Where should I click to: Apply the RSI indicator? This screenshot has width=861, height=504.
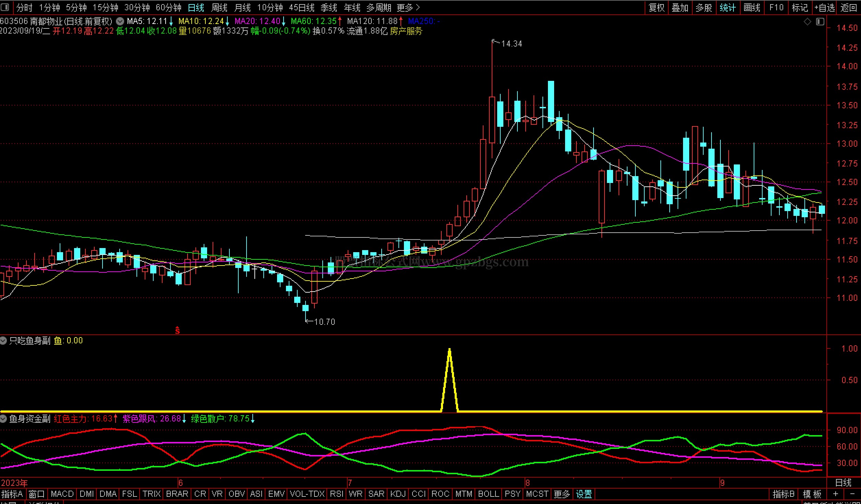pos(336,494)
